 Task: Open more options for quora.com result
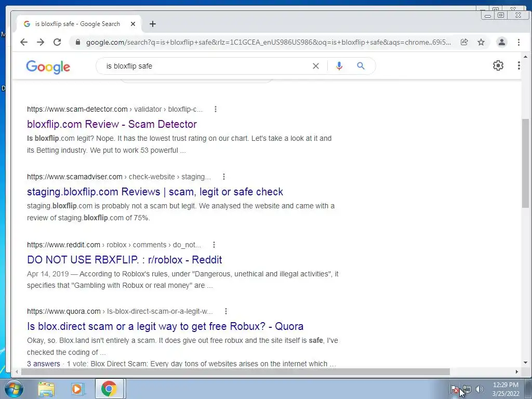(226, 311)
